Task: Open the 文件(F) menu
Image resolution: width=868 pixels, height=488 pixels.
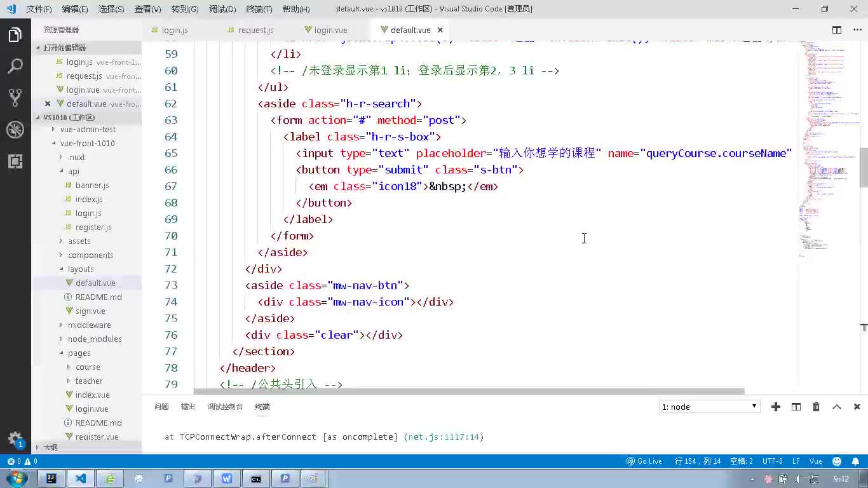Action: (39, 9)
